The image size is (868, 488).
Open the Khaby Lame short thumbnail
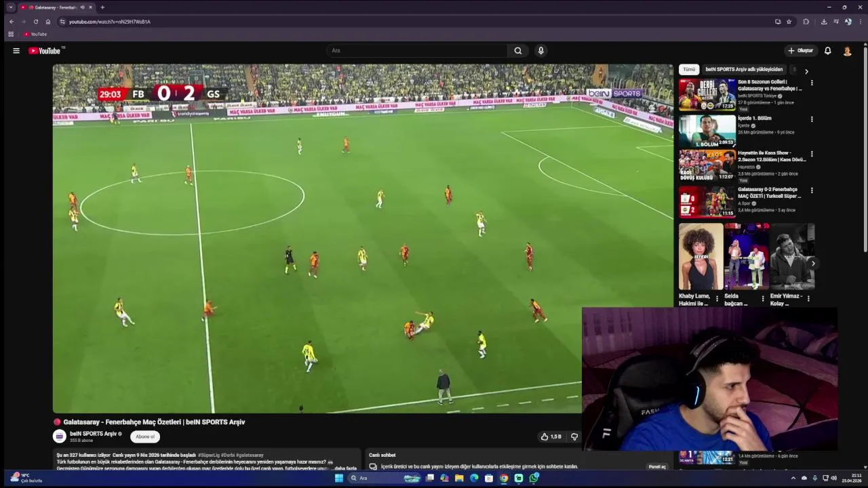pyautogui.click(x=701, y=257)
